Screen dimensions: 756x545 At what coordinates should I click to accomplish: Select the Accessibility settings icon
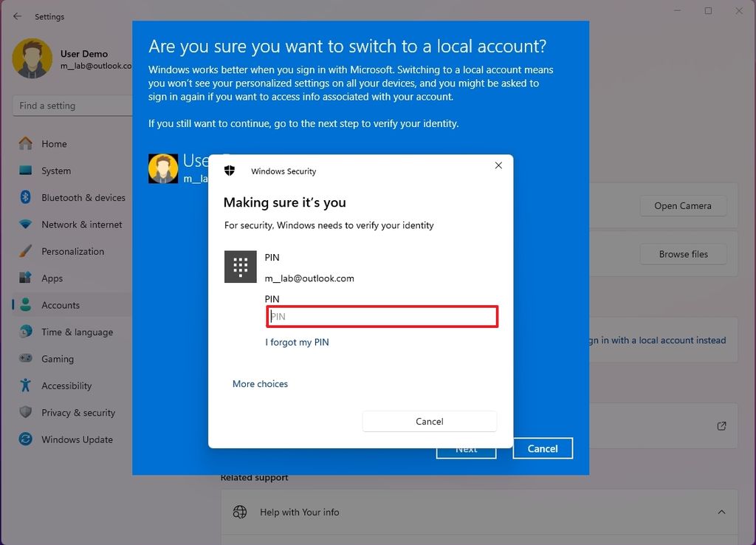pos(25,385)
